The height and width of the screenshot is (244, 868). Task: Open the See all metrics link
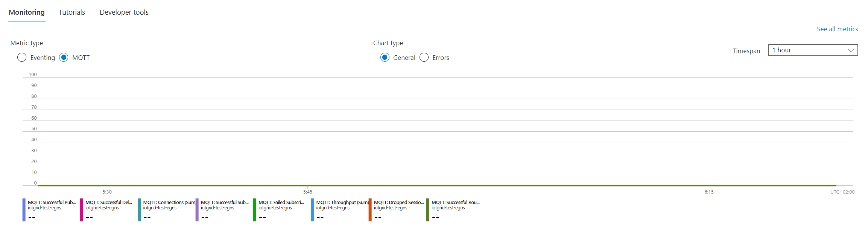pyautogui.click(x=837, y=29)
